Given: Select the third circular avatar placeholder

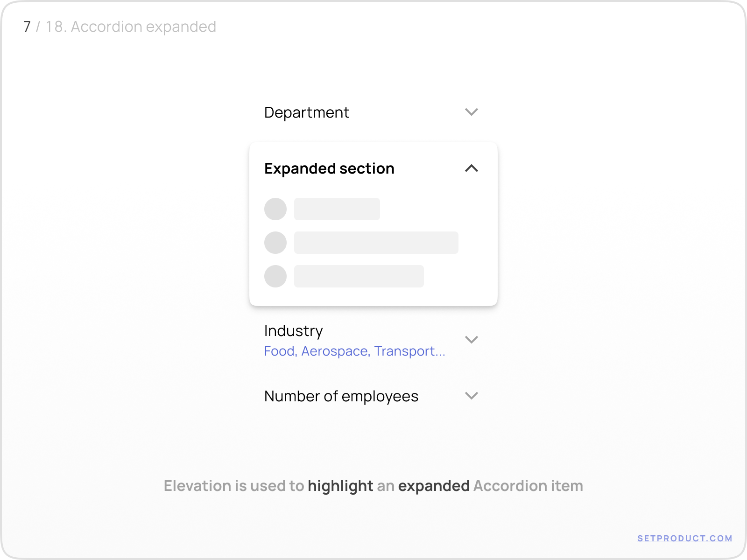Looking at the screenshot, I should tap(275, 276).
